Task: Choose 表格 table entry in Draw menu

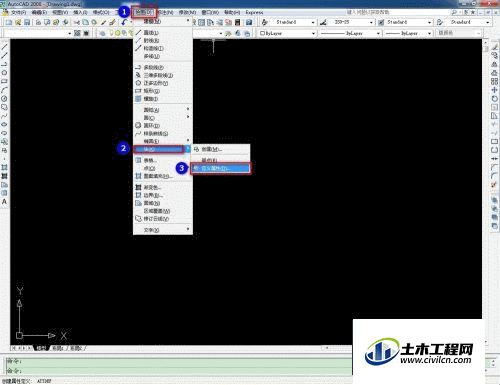Action: [163, 160]
